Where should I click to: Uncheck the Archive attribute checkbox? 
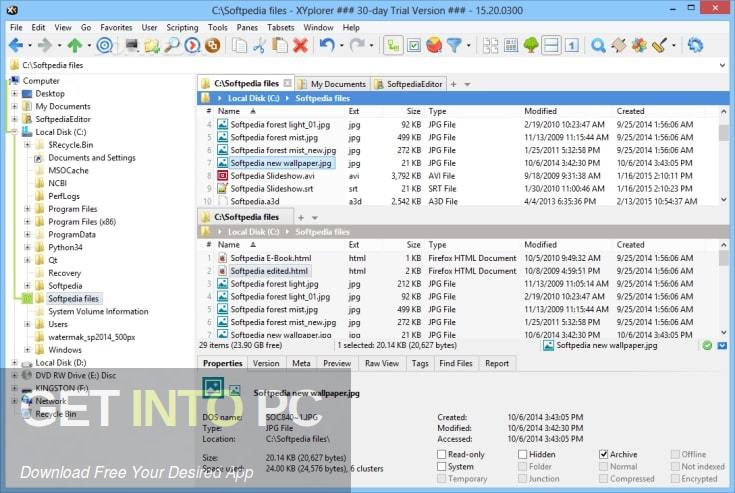click(604, 454)
